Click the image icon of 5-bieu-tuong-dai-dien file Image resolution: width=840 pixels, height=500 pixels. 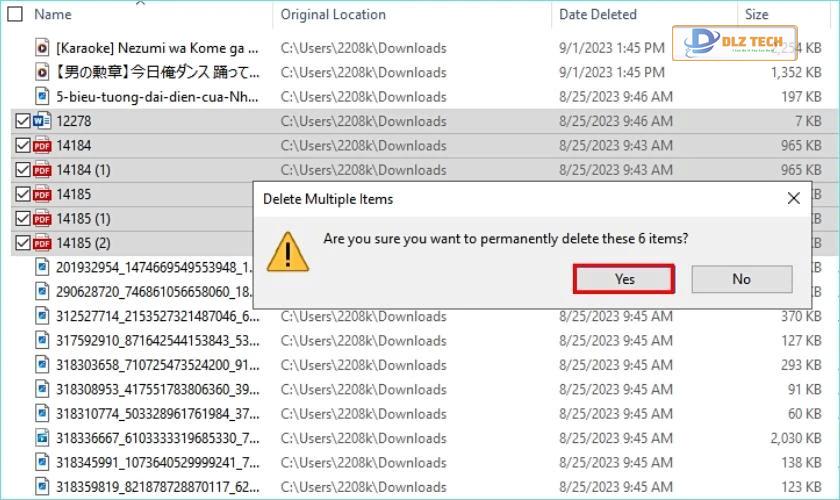(42, 97)
